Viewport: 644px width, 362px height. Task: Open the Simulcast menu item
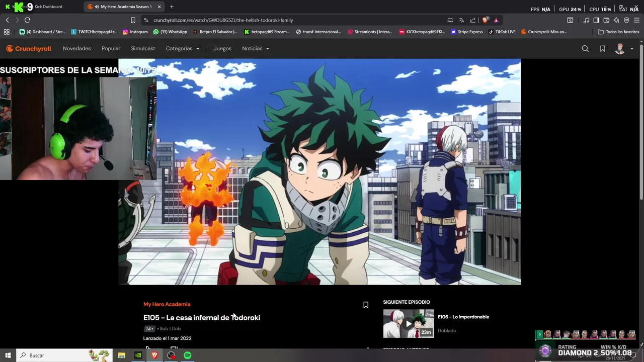(143, 49)
